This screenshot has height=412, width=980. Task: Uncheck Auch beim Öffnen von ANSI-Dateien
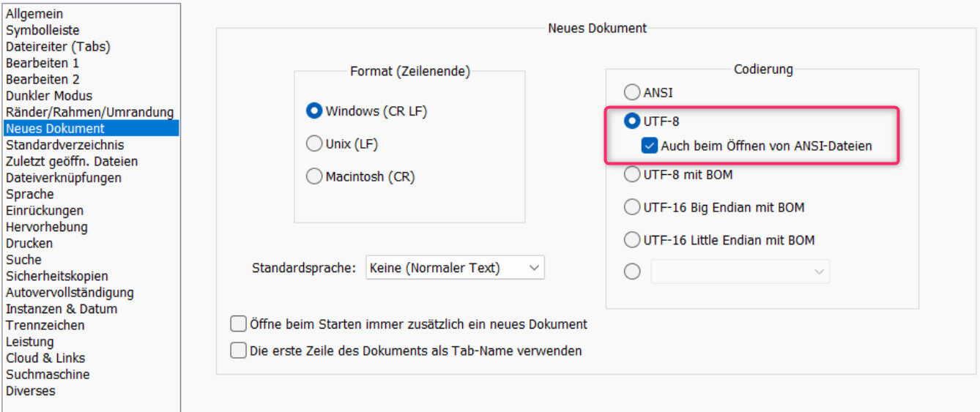click(650, 146)
